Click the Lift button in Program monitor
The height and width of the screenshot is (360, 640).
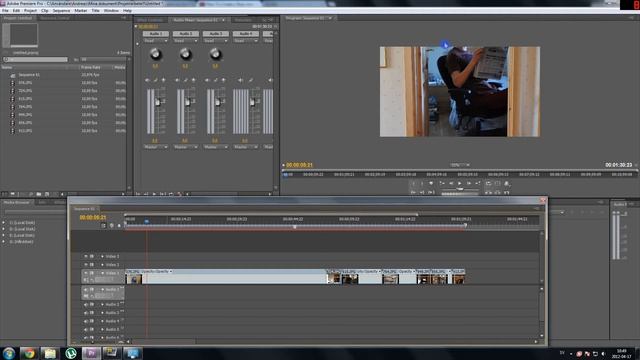click(x=489, y=192)
